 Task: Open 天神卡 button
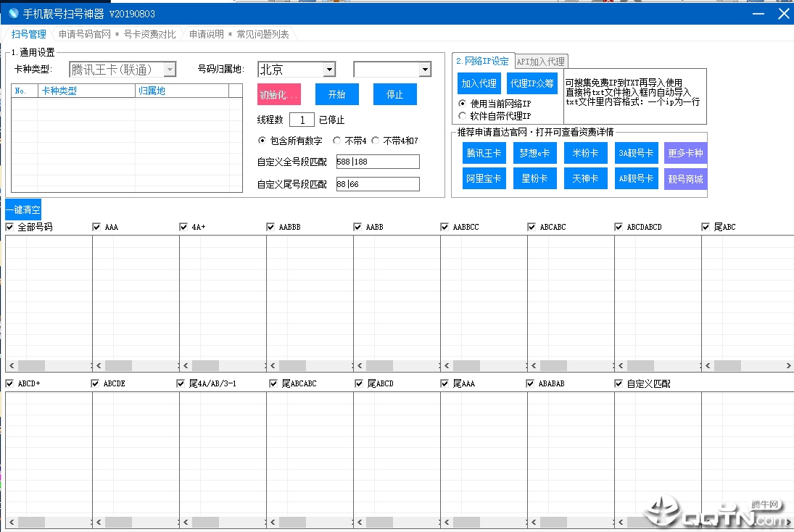585,179
